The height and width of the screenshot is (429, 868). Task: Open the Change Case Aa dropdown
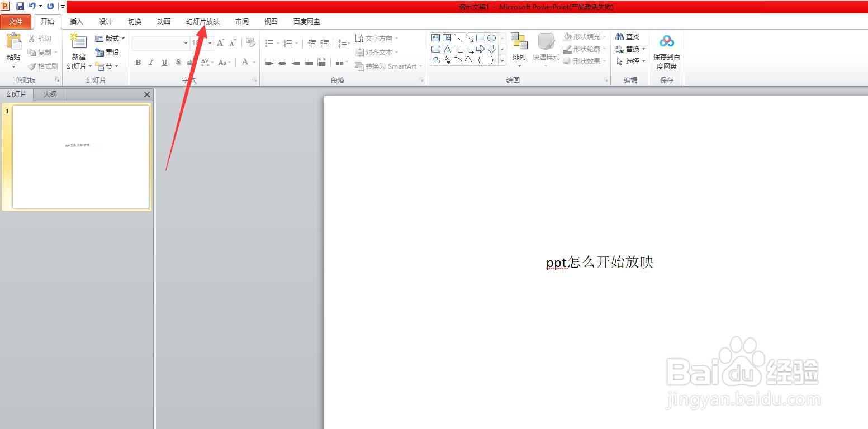[224, 63]
